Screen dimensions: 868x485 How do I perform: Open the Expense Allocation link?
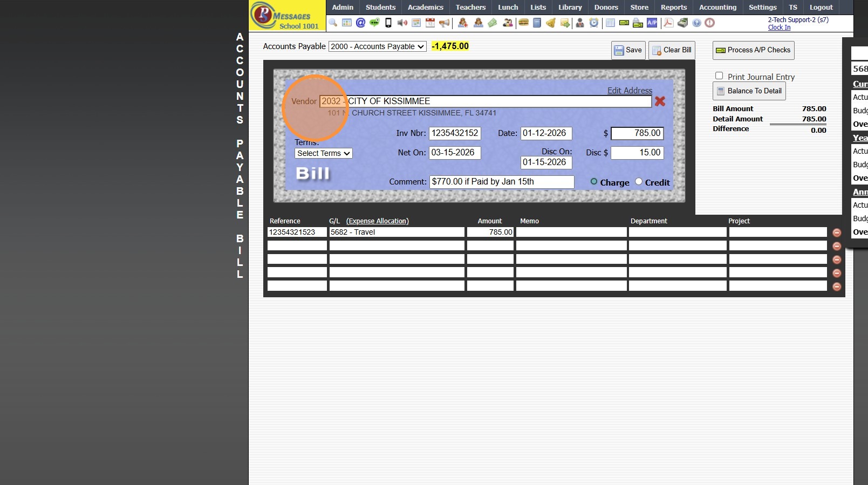(x=378, y=221)
